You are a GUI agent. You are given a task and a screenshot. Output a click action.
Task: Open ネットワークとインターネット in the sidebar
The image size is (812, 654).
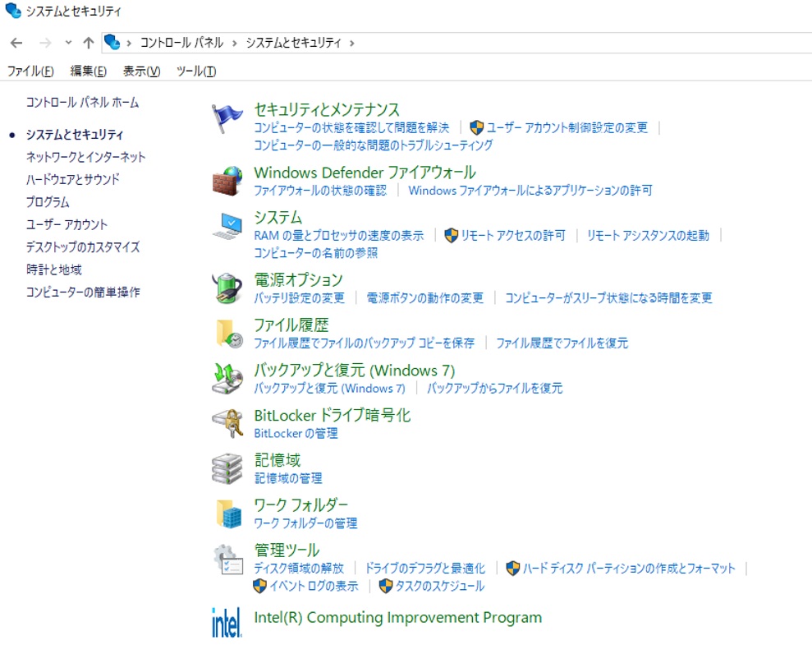pos(86,157)
